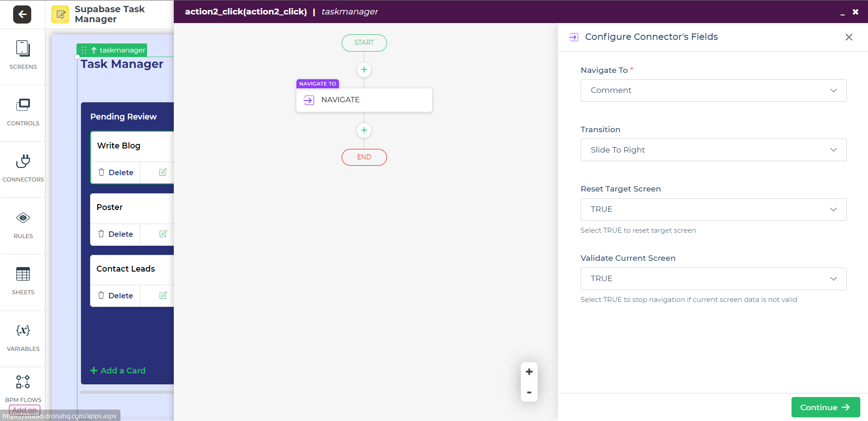The width and height of the screenshot is (868, 421).
Task: Delete the Write Blog card
Action: point(116,172)
